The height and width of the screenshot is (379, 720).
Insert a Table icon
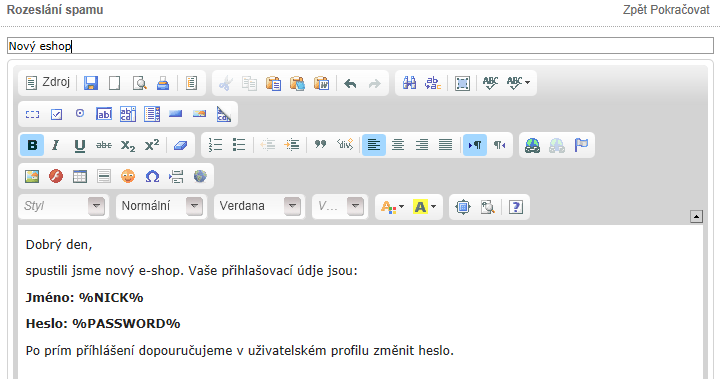pos(80,176)
